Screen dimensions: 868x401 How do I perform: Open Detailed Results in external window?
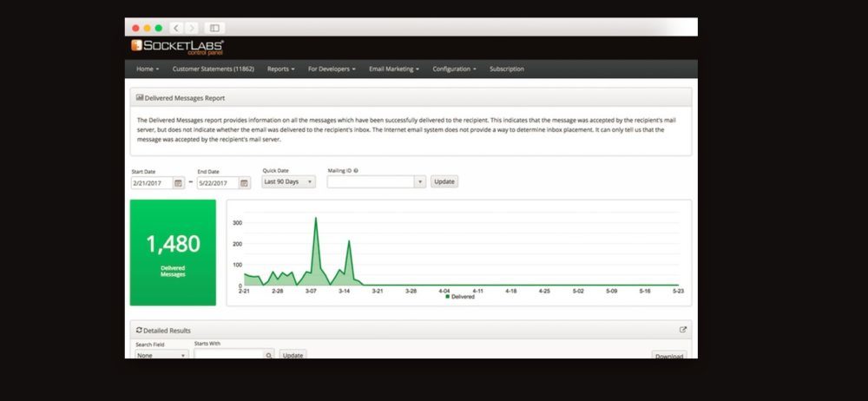(683, 330)
